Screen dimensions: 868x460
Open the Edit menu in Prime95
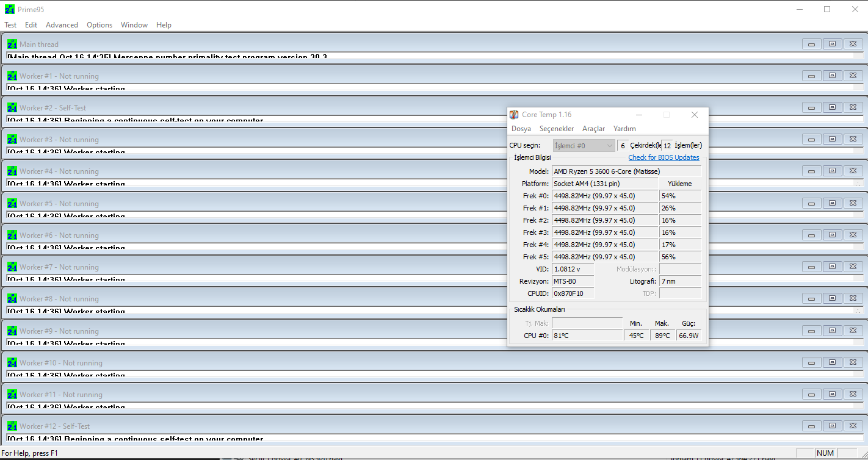point(31,25)
